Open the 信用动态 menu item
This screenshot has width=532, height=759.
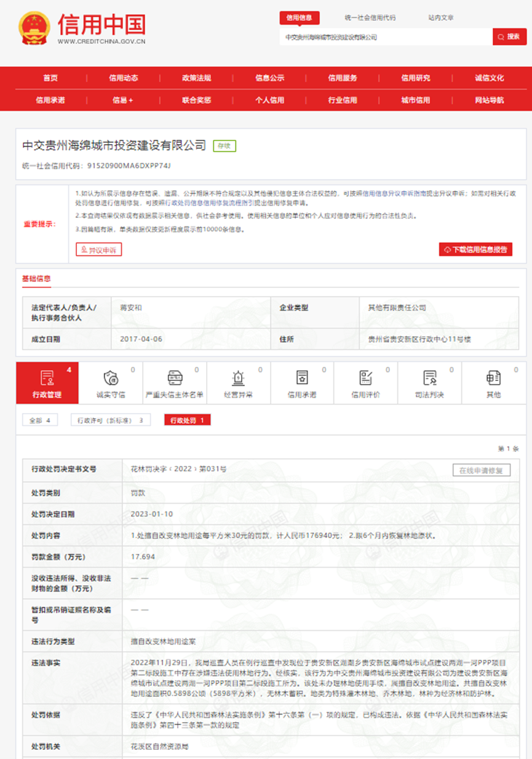coord(124,78)
